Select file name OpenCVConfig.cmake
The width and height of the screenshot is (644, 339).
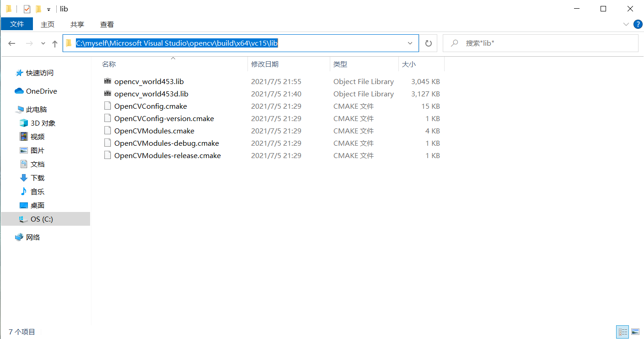pos(150,106)
